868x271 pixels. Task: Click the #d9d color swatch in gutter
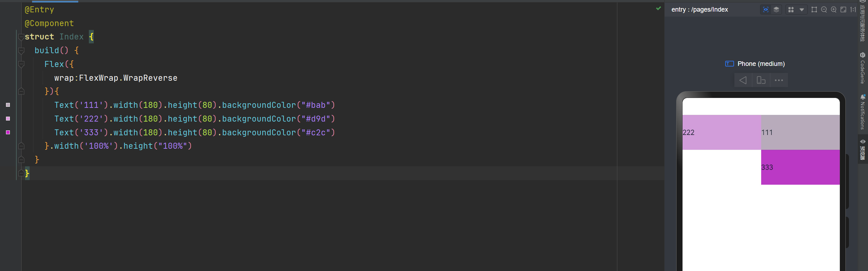point(8,119)
